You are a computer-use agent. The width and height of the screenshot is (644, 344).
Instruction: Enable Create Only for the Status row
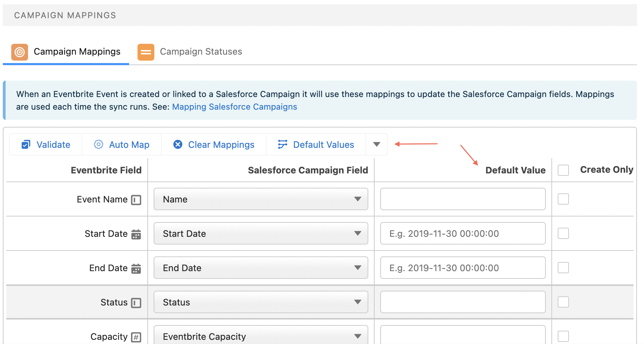[563, 302]
